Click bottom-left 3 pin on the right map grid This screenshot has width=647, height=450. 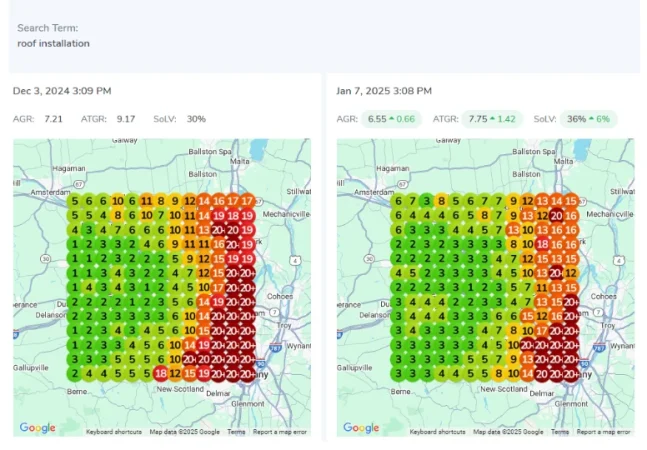point(398,373)
